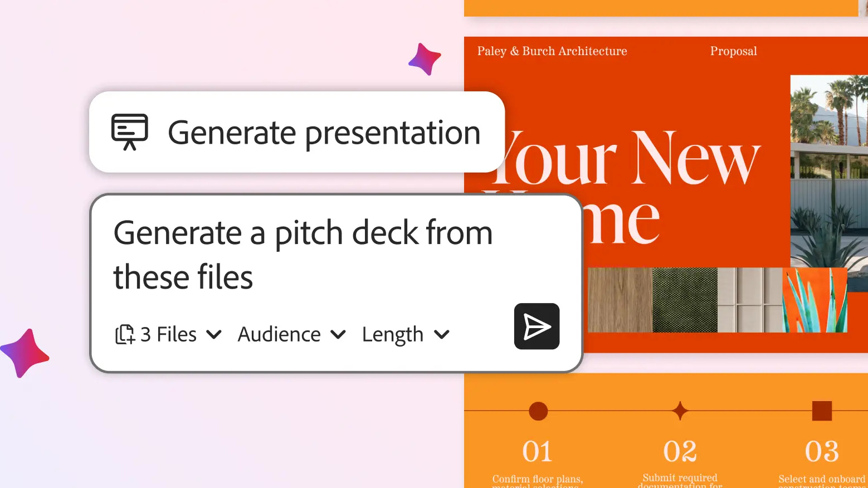Expand the 3 Files dropdown chevron
The height and width of the screenshot is (488, 868).
tap(214, 334)
